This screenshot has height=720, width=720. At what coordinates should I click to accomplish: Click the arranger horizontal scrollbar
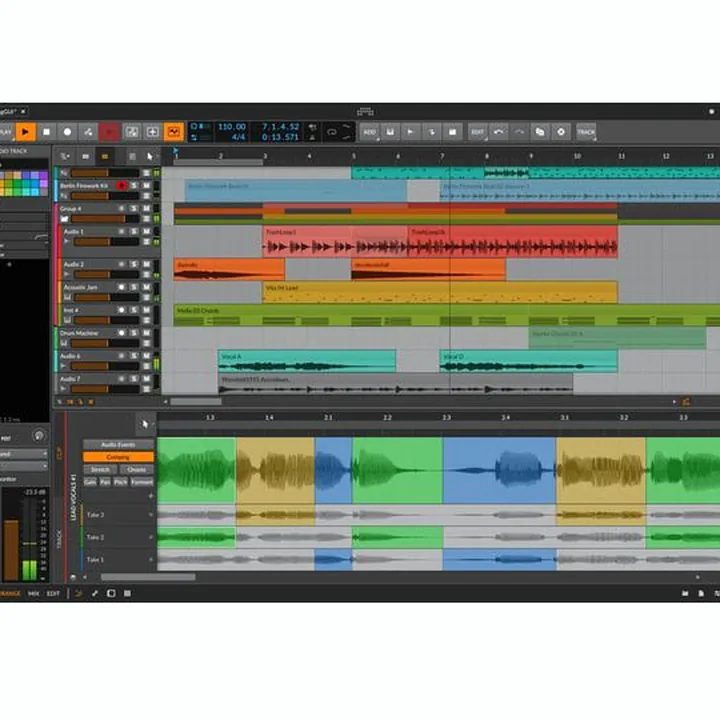[196, 402]
